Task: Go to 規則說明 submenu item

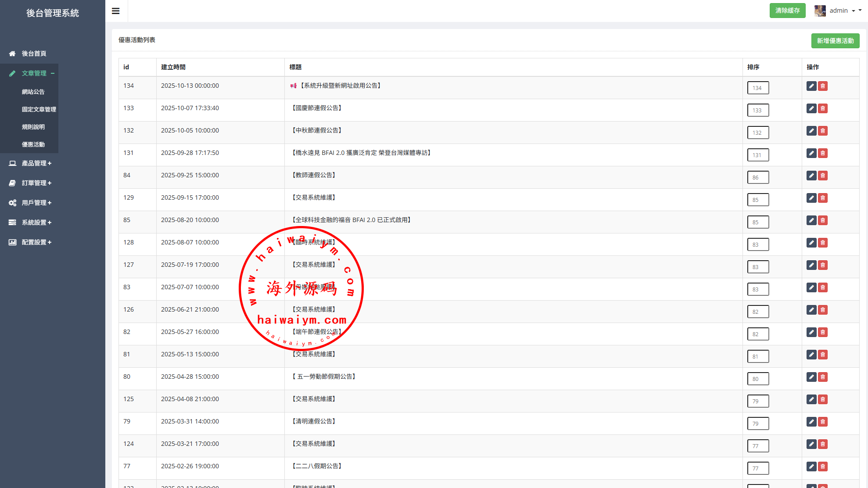Action: 33,127
